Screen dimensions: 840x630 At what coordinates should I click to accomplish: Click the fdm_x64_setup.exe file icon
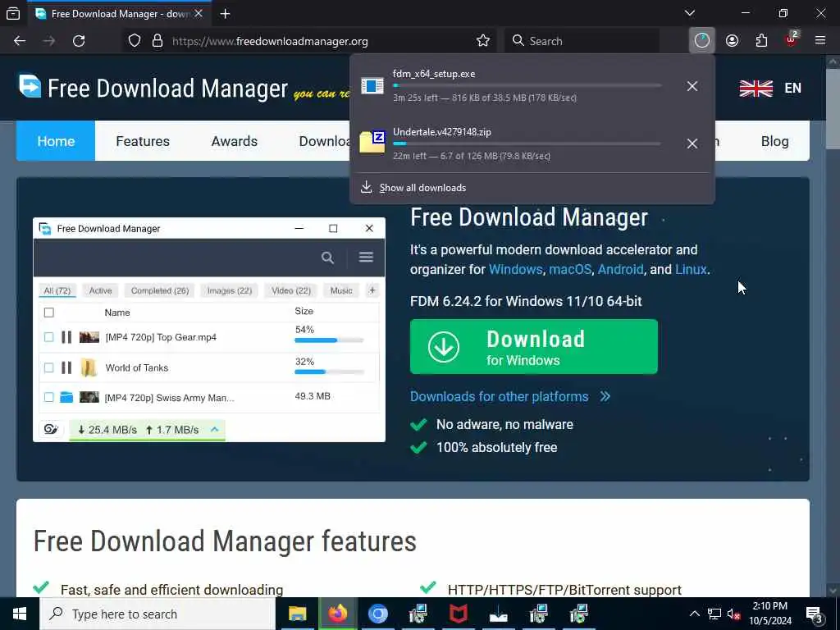pyautogui.click(x=372, y=85)
